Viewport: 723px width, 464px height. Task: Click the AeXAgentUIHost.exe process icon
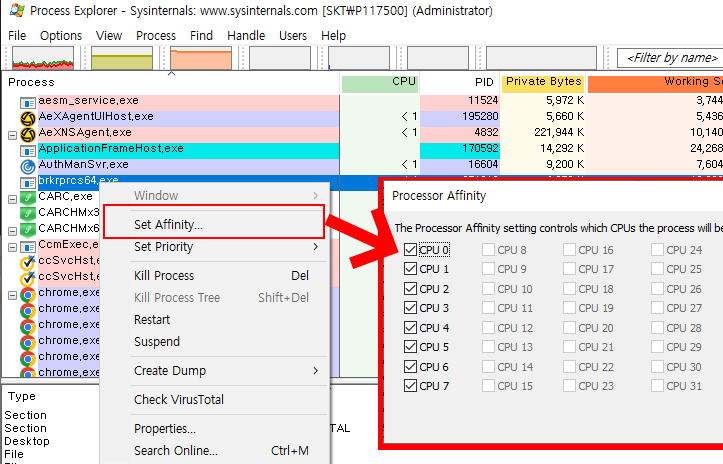pyautogui.click(x=28, y=119)
